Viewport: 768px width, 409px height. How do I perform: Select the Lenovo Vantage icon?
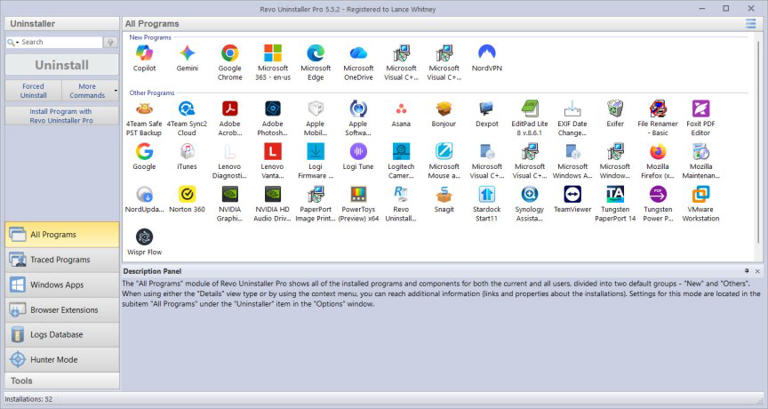click(273, 151)
